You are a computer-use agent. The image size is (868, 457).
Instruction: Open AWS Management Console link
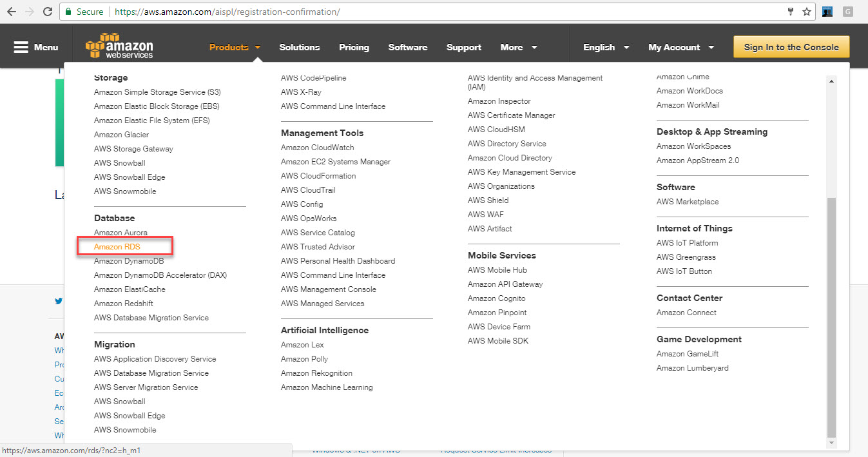pyautogui.click(x=329, y=289)
